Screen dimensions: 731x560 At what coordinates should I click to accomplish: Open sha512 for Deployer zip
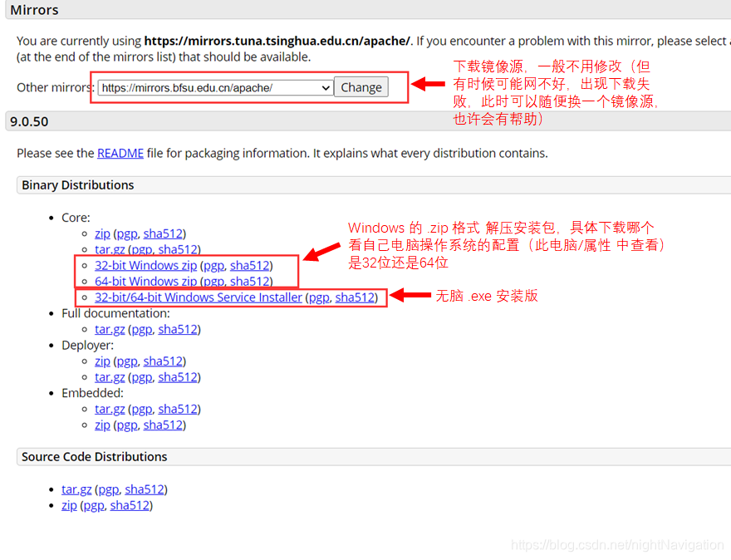pyautogui.click(x=163, y=361)
